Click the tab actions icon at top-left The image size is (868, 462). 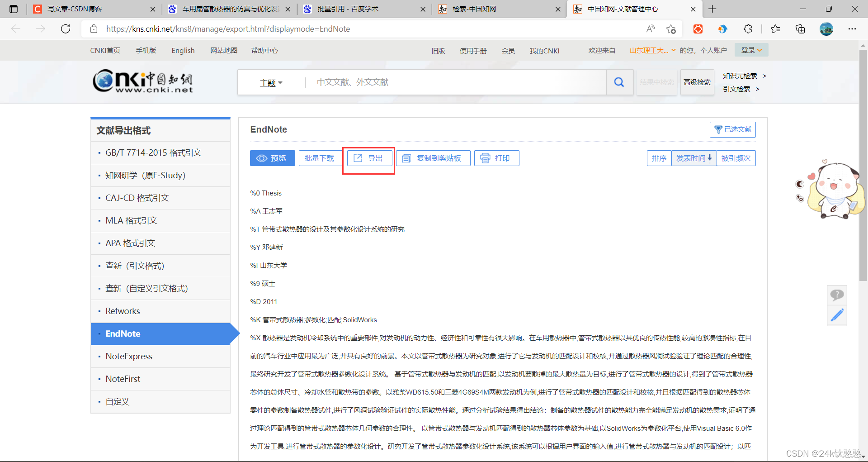tap(14, 9)
